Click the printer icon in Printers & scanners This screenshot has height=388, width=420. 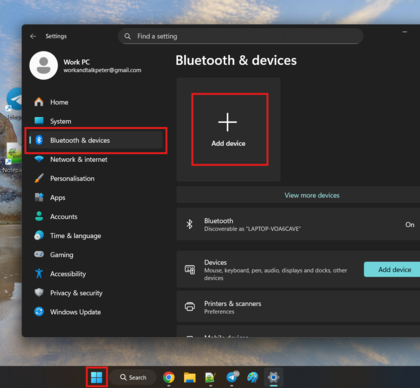[190, 307]
